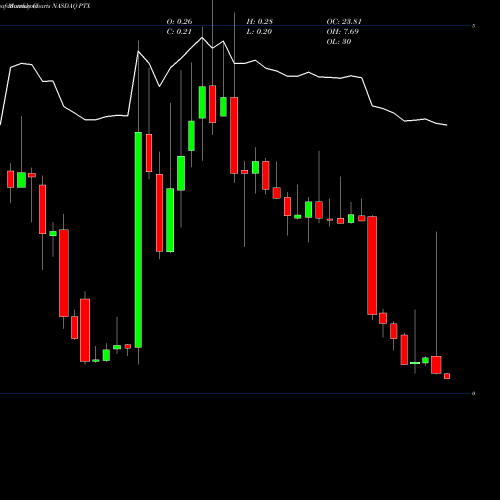Click the upper axis label 5
The width and height of the screenshot is (500, 500).
pos(473,26)
